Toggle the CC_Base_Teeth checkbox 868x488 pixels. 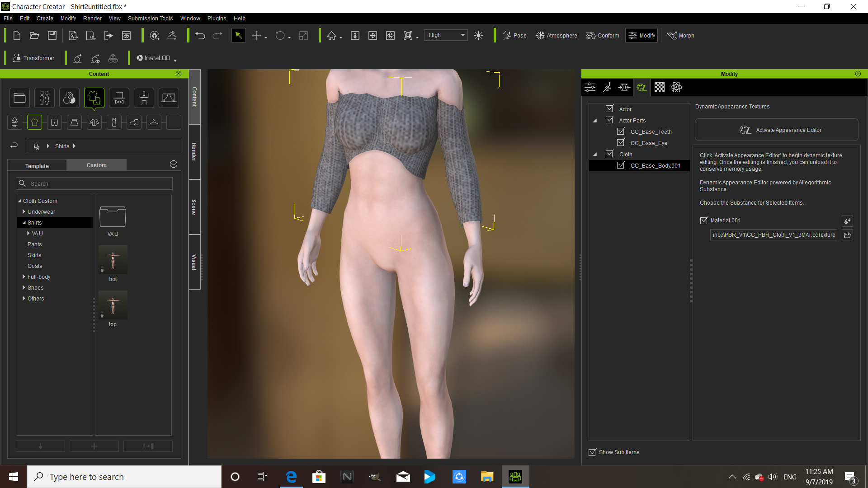(x=621, y=131)
